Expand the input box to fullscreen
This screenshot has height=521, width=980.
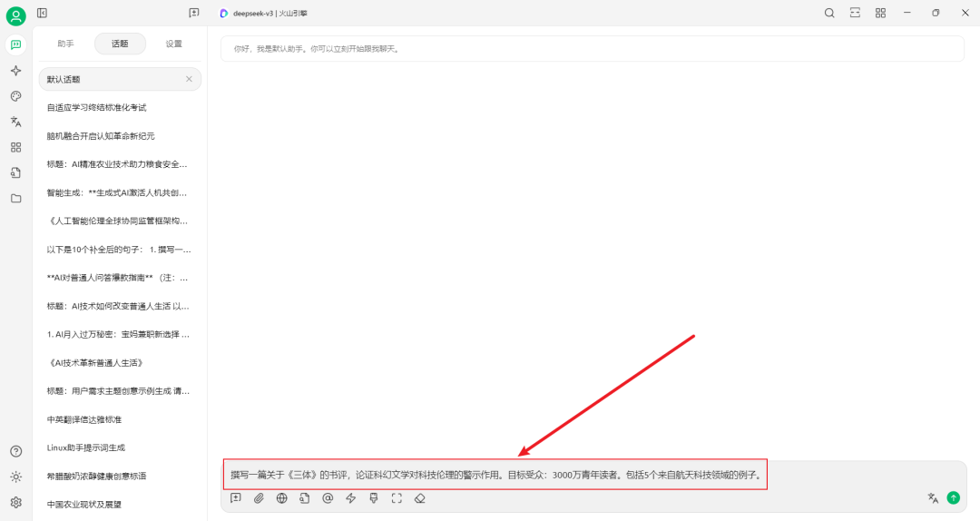pos(397,498)
